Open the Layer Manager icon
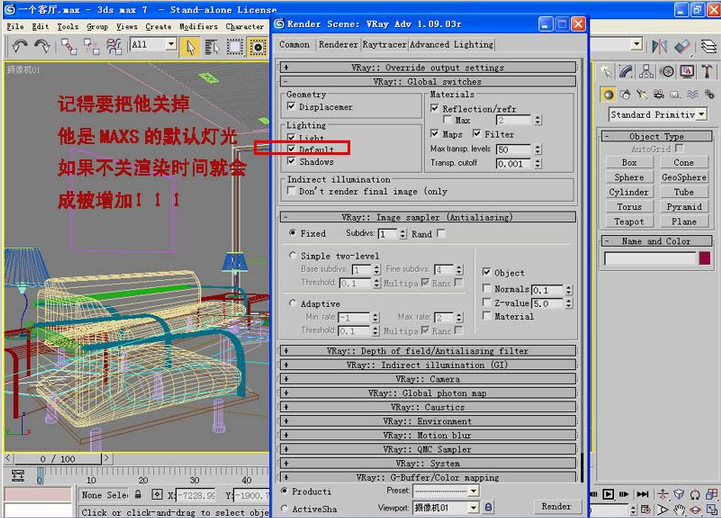The width and height of the screenshot is (721, 518). [709, 46]
